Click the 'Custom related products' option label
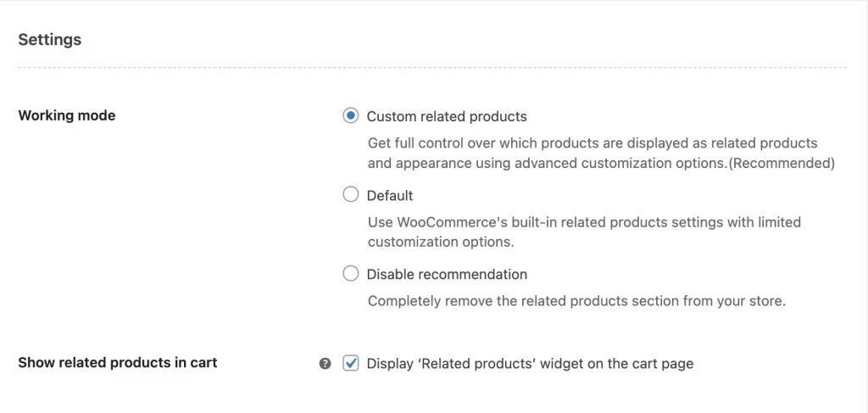This screenshot has height=413, width=868. pyautogui.click(x=447, y=116)
